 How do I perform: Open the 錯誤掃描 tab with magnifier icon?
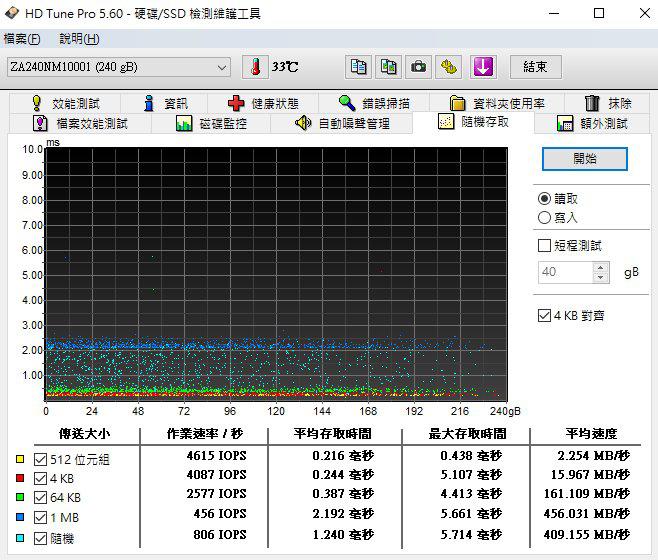coord(373,103)
